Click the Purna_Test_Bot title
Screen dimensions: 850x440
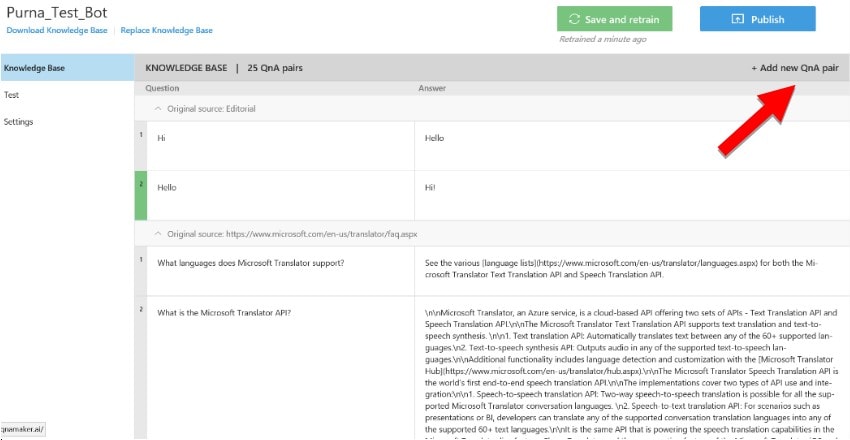(x=56, y=12)
